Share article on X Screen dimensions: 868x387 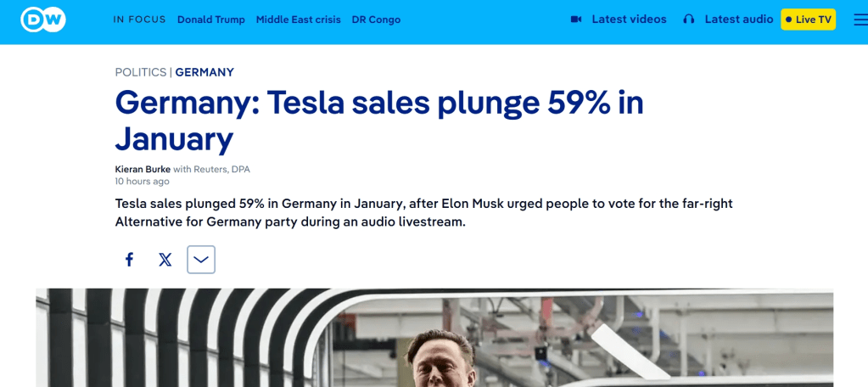(x=165, y=260)
